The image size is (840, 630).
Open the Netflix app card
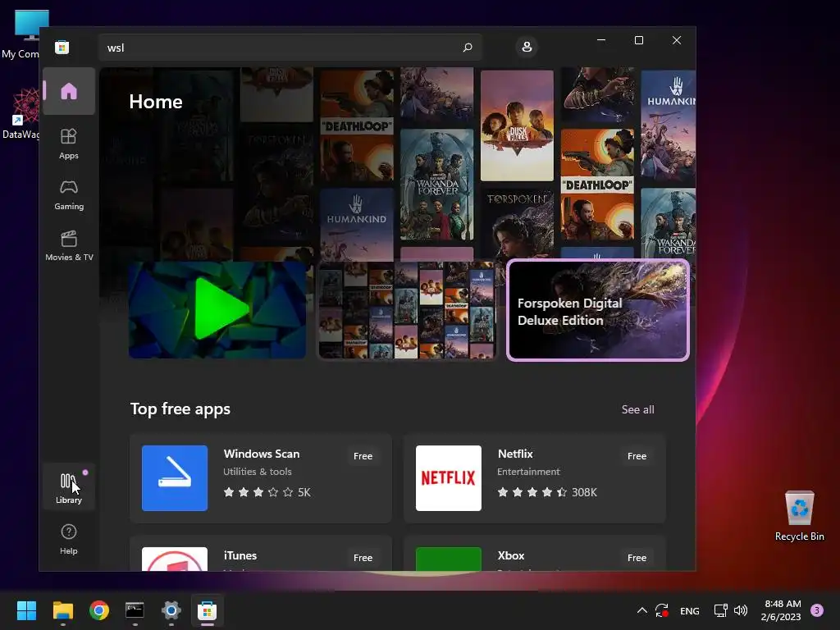534,478
